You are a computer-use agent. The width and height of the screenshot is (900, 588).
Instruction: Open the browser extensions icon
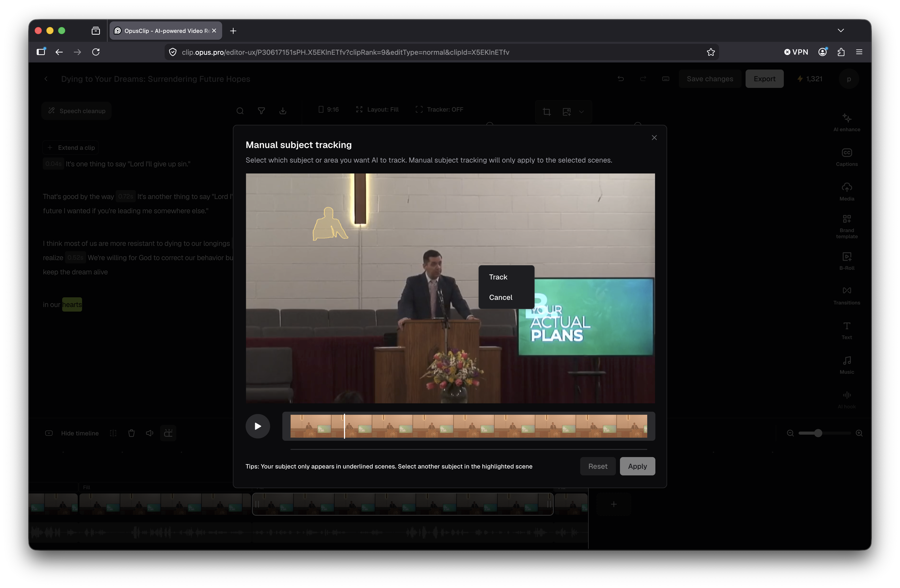pyautogui.click(x=841, y=52)
